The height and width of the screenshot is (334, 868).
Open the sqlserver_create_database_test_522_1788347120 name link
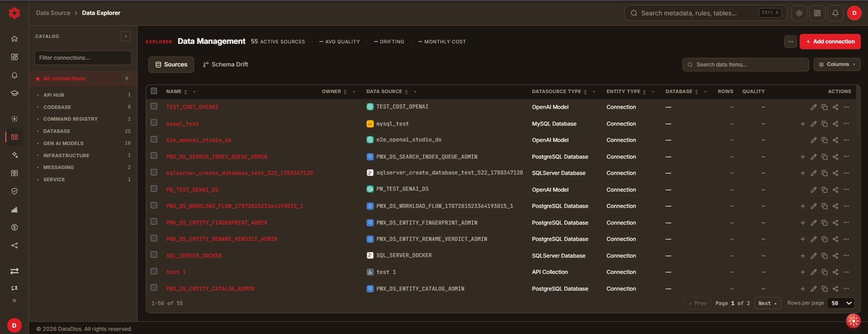pyautogui.click(x=239, y=173)
